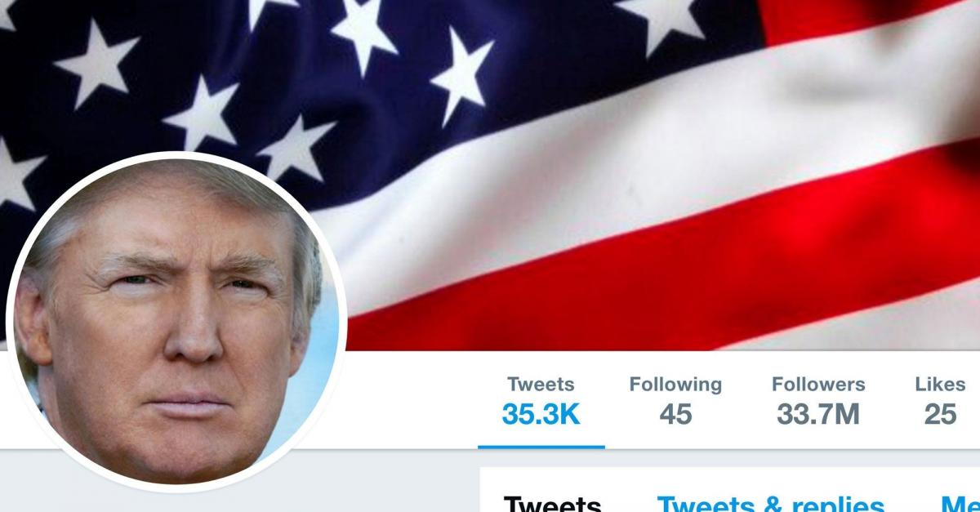Open the Following list
The image size is (980, 512).
675,401
